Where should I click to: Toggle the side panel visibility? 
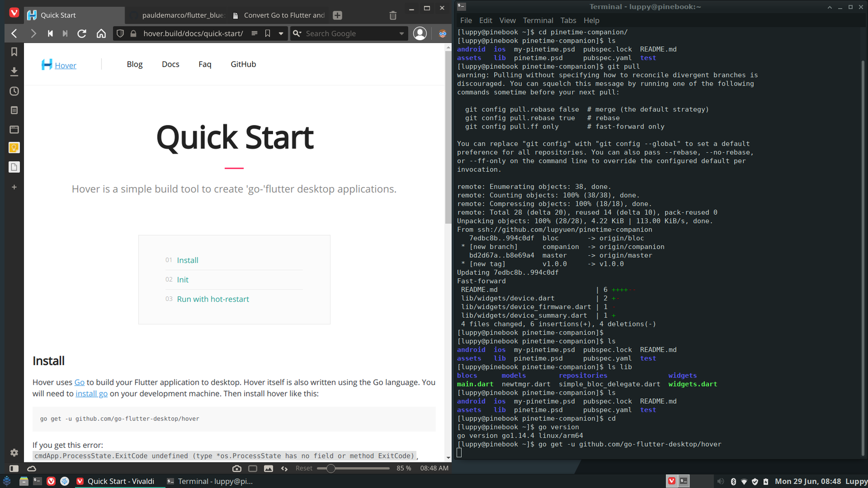(x=14, y=468)
